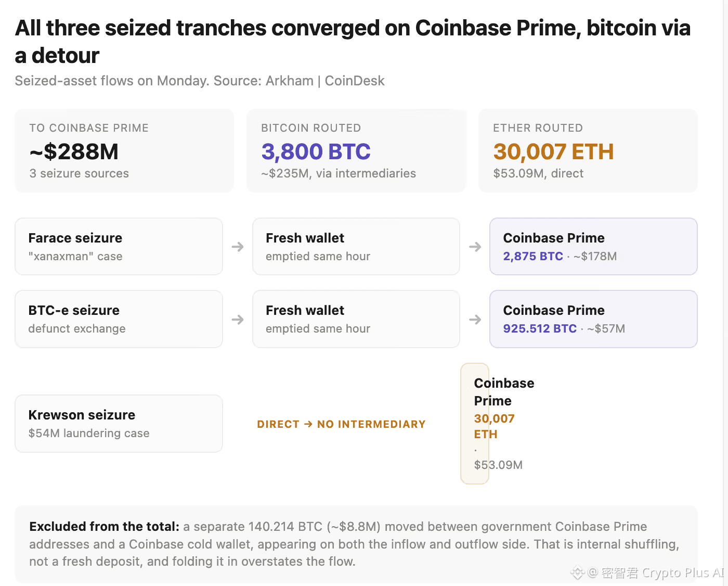Viewport: 728px width, 586px height.
Task: Open the TO COINBASE PRIME ~$288M stat card
Action: (124, 151)
